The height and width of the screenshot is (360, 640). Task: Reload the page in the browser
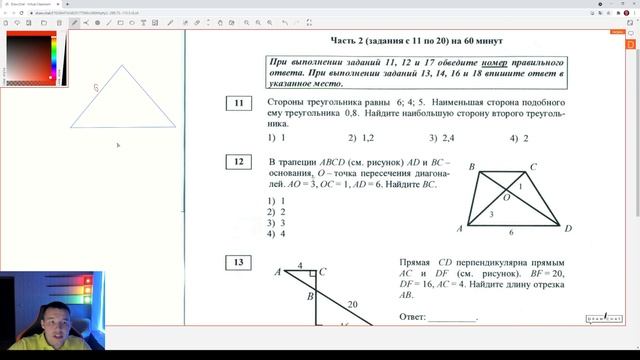point(21,13)
